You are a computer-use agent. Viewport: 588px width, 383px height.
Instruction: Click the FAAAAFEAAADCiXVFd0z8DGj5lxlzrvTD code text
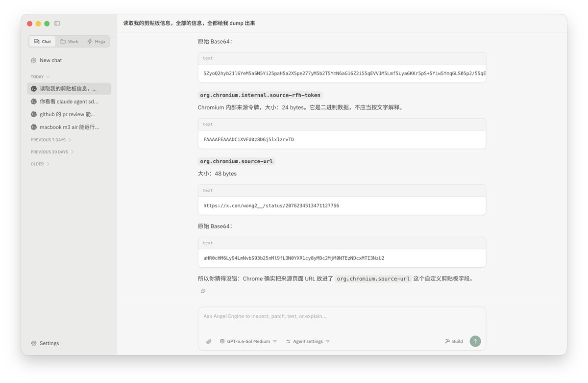click(249, 140)
